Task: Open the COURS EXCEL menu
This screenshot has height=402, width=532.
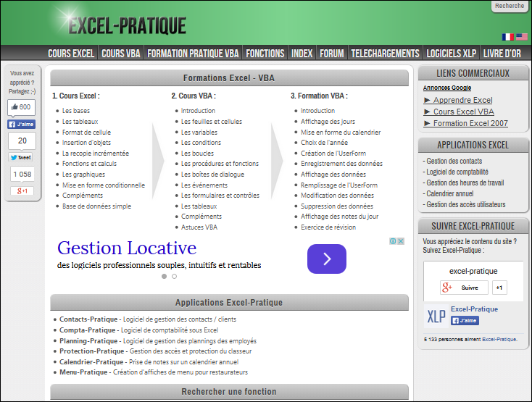Action: pos(71,54)
